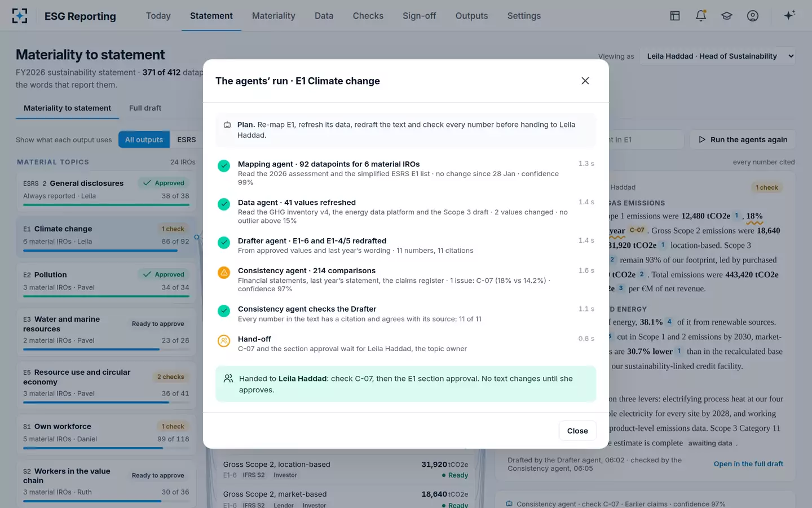Close the agents' run dialog with X

pos(585,81)
